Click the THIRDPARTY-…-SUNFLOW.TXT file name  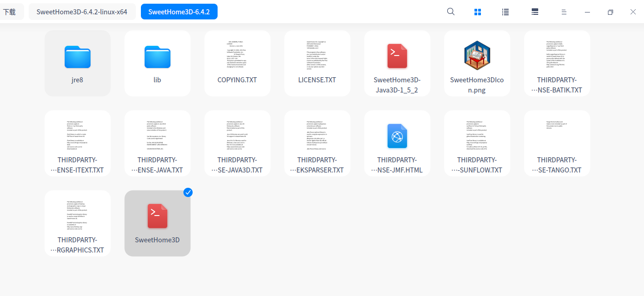[477, 165]
